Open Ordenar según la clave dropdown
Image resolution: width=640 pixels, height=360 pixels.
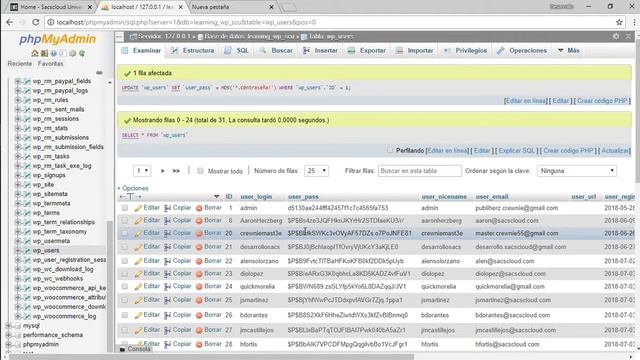(577, 171)
